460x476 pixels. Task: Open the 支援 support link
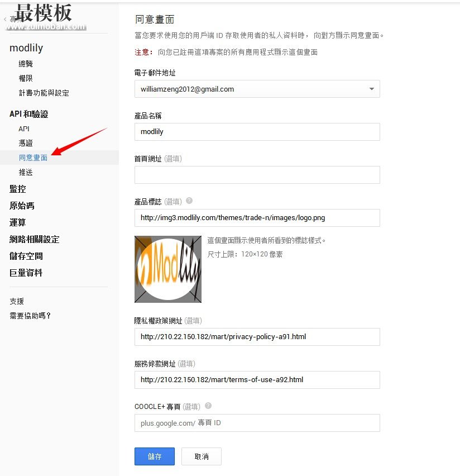point(17,301)
